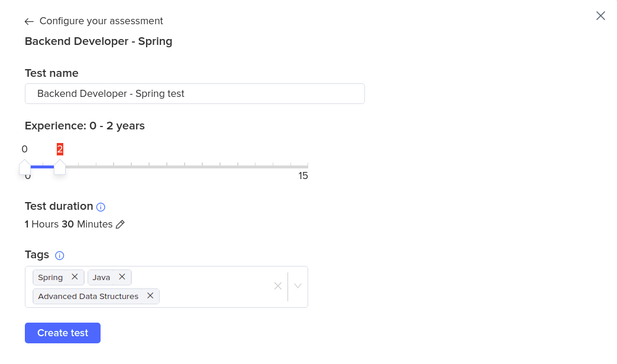Screen dimensions: 617x364
Task: Click inside the Test name field
Action: click(195, 93)
